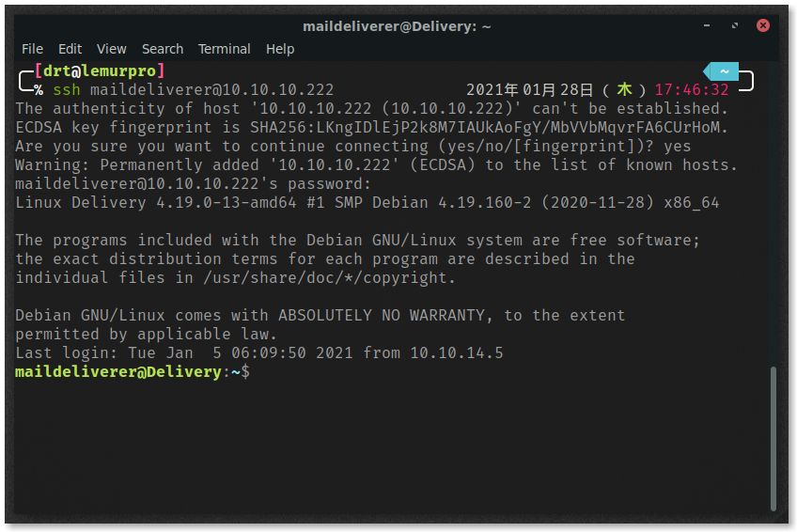Click the Last login line

[x=259, y=353]
